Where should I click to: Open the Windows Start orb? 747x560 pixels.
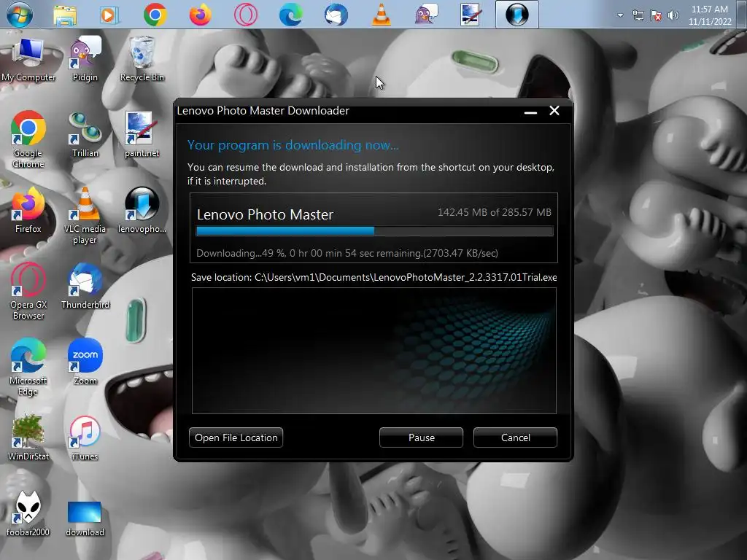coord(20,15)
